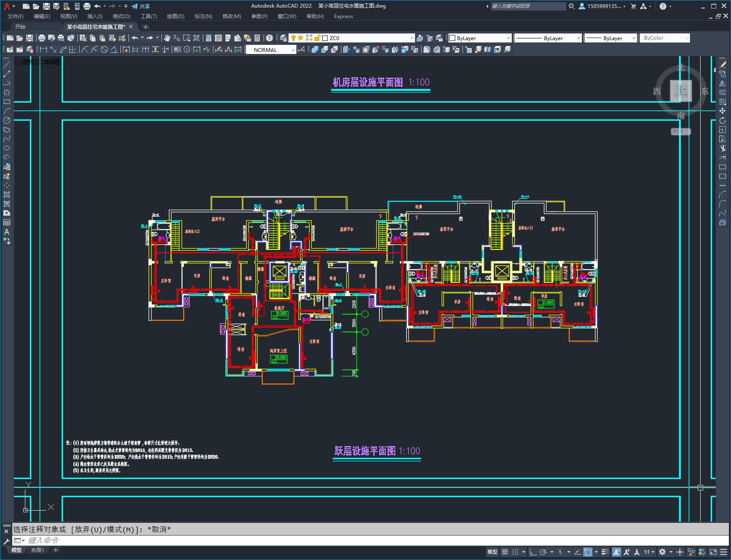Viewport: 731px width, 560px height.
Task: Click the Undo arrow in Quick Access
Action: pyautogui.click(x=97, y=6)
